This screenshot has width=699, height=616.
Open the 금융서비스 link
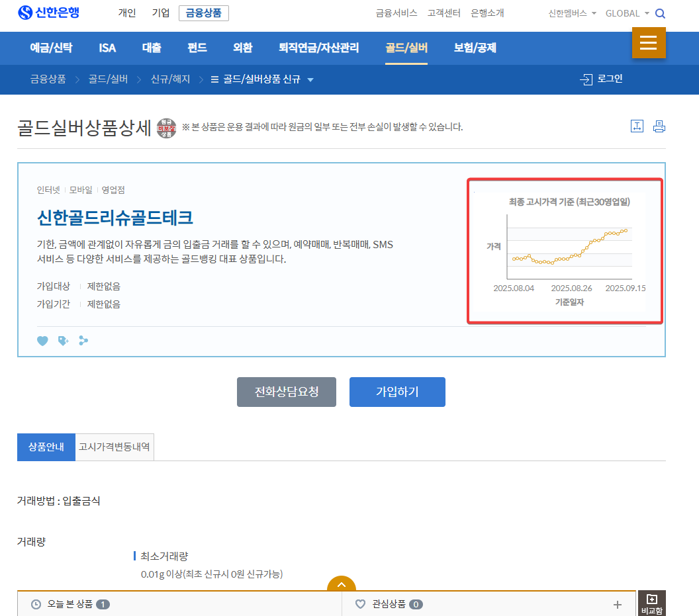click(x=396, y=13)
